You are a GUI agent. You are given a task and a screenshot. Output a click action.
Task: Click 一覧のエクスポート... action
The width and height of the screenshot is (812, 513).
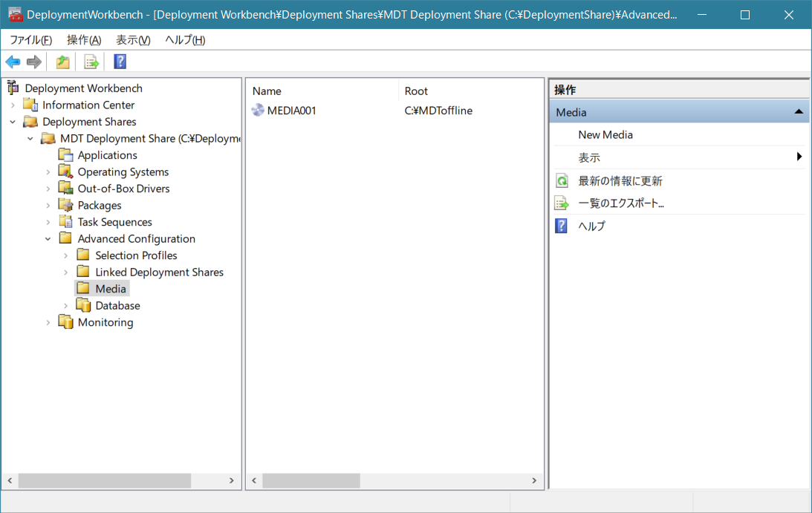point(621,203)
